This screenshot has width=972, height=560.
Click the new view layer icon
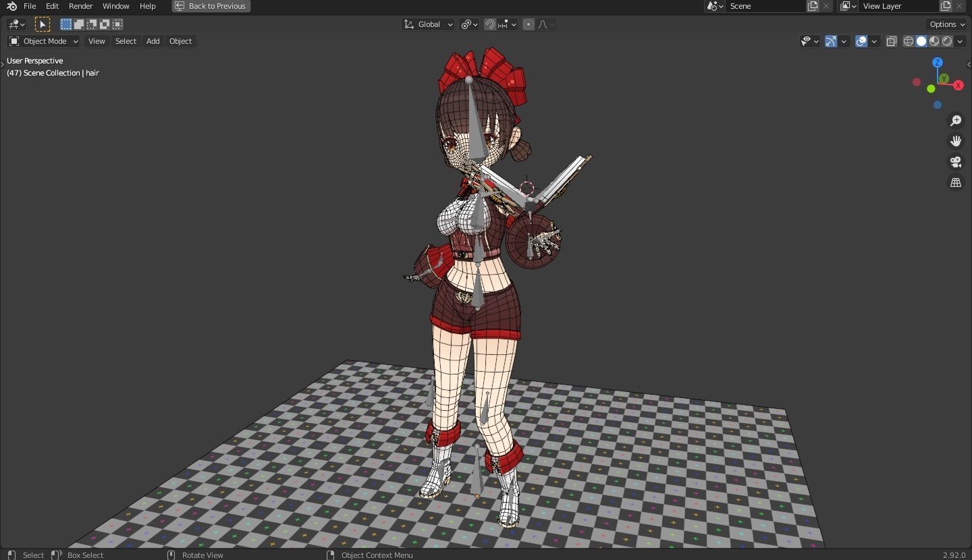coord(946,6)
